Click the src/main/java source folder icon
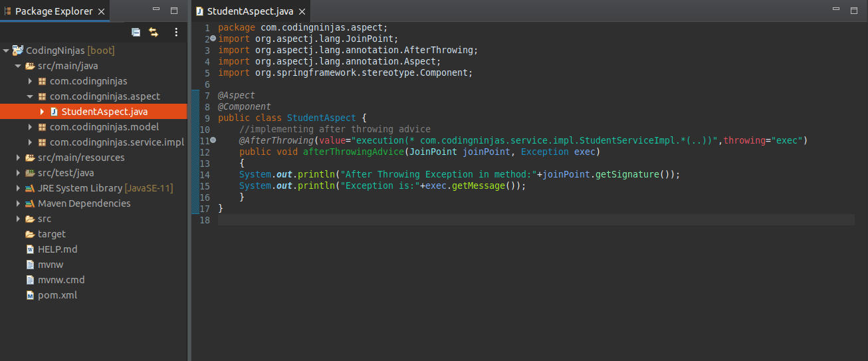 coord(30,66)
